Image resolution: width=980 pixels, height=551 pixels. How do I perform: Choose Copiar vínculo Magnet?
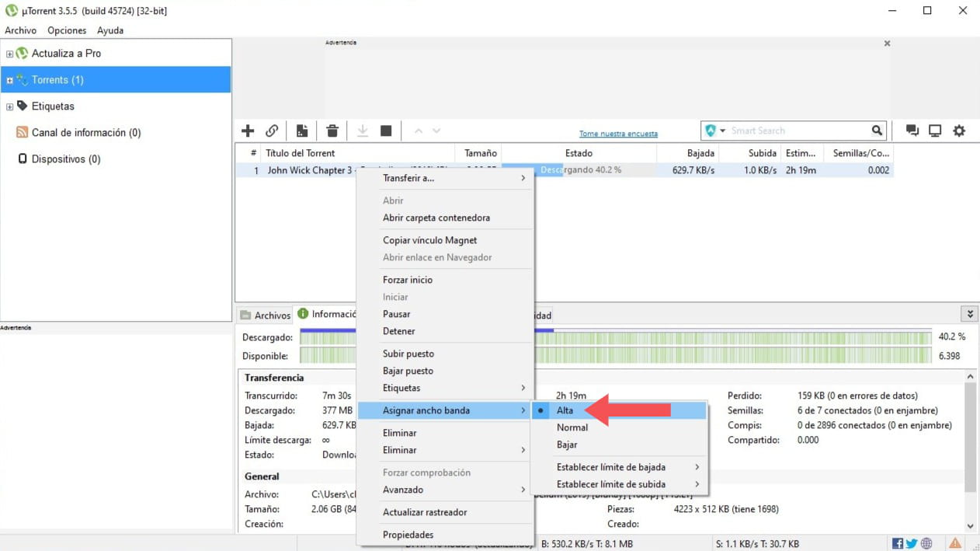[446, 240]
